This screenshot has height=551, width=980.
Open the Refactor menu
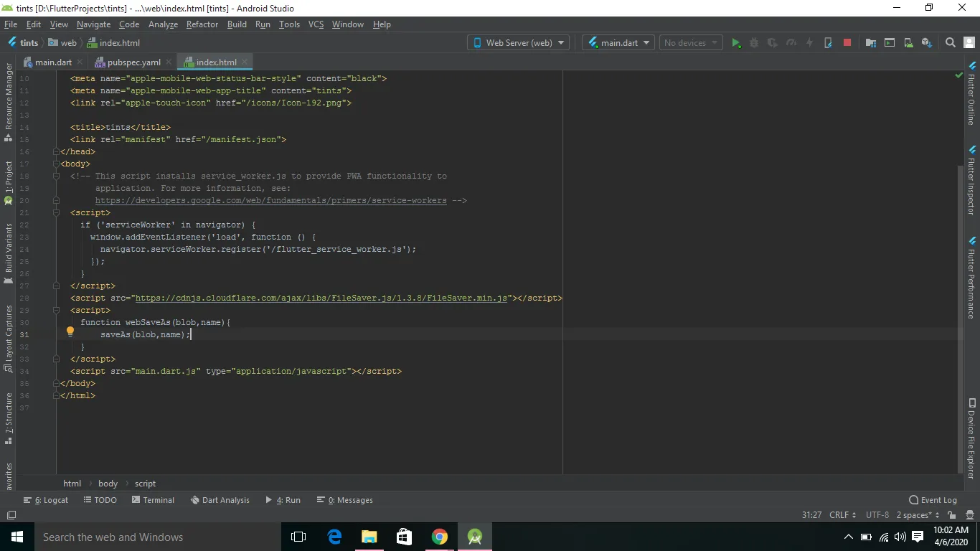point(202,24)
